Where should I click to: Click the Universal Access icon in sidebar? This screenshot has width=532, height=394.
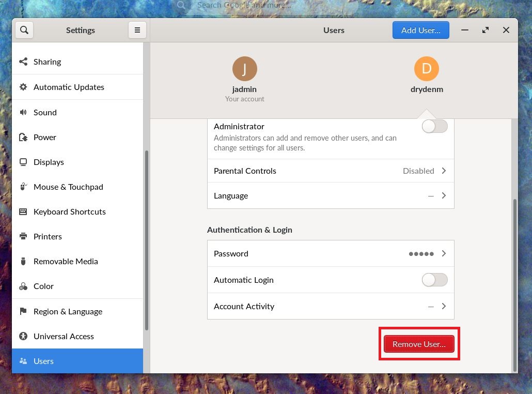click(x=23, y=336)
